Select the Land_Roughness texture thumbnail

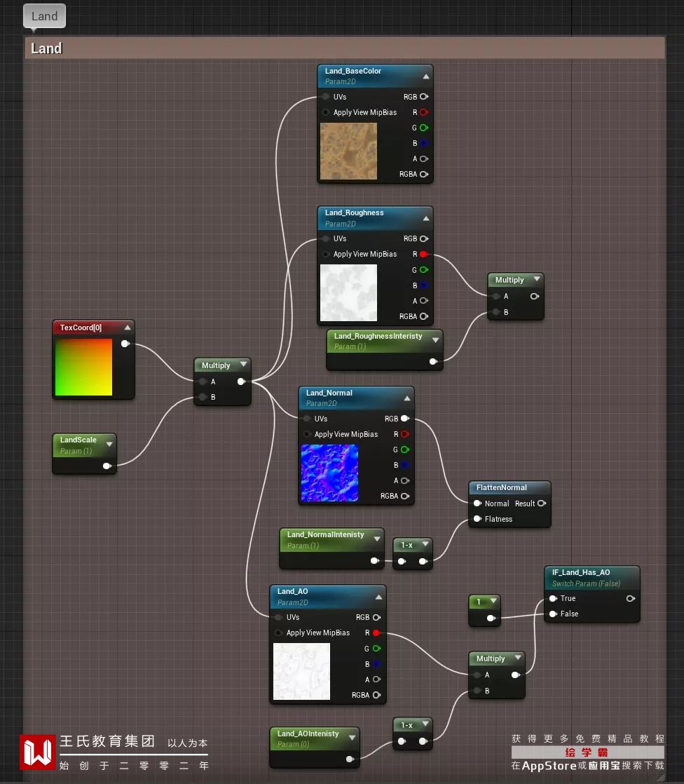point(348,293)
